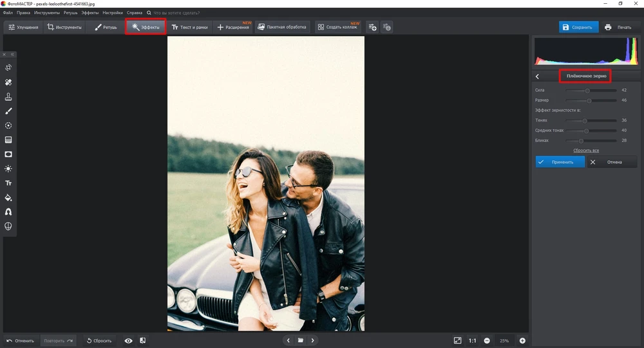Screen dimensions: 644x348
Task: Click the blue Применить button
Action: [560, 162]
